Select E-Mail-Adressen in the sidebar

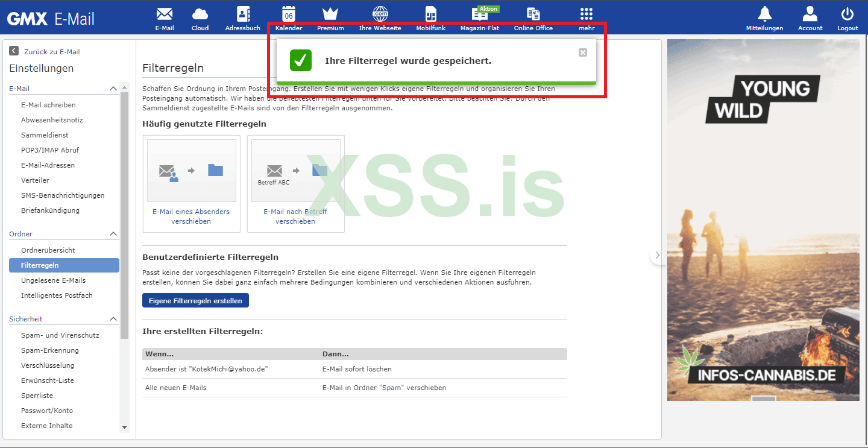(x=48, y=165)
